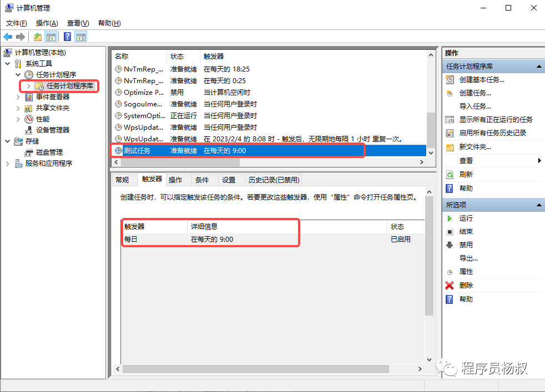This screenshot has height=392, width=545.
Task: Click the 显示所有正在运行的任务 icon
Action: coord(450,120)
